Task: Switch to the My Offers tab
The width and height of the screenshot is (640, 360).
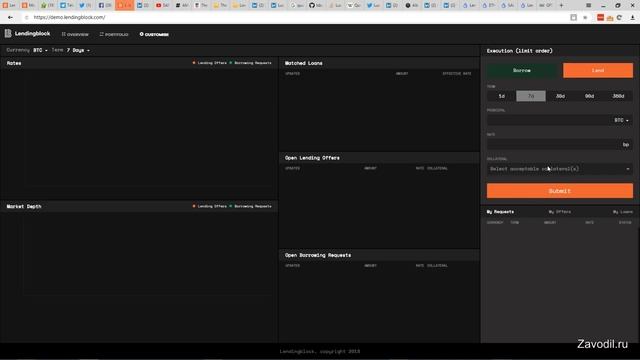Action: coord(560,212)
